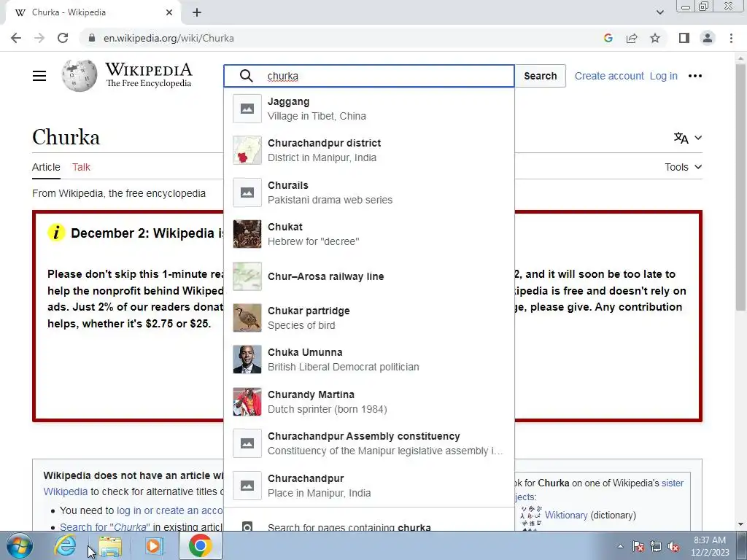Bookmark this page with the star icon

tap(655, 38)
